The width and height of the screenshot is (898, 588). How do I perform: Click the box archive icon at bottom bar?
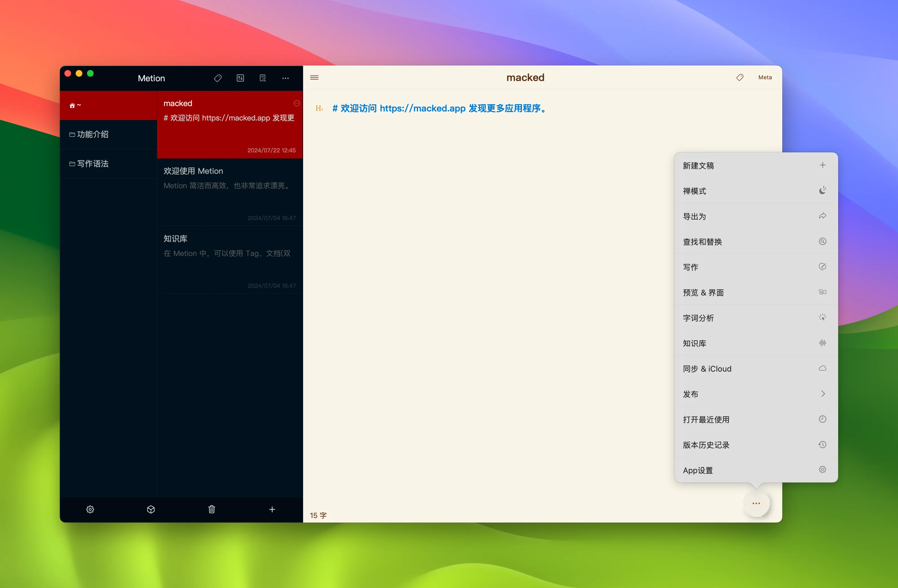[x=151, y=509]
